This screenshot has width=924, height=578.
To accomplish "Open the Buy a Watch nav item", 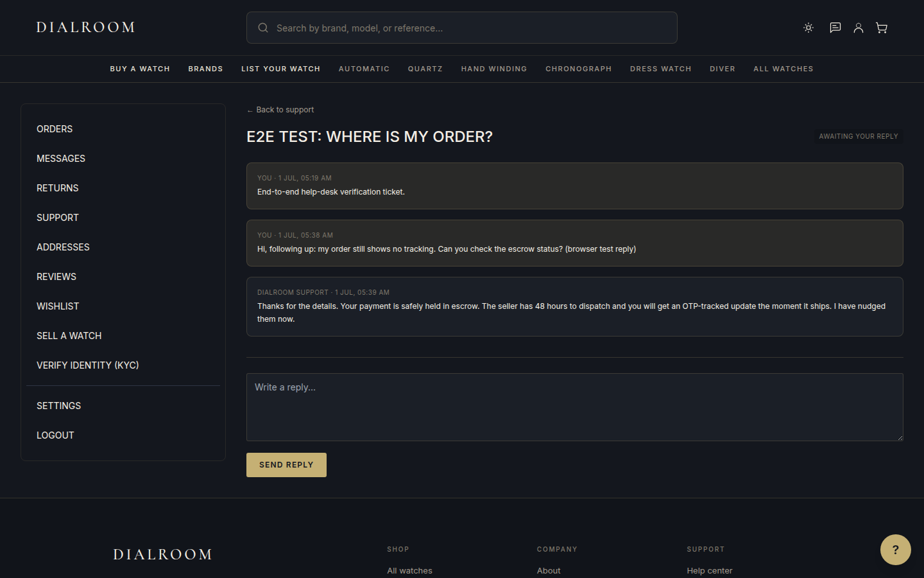I will tap(140, 69).
